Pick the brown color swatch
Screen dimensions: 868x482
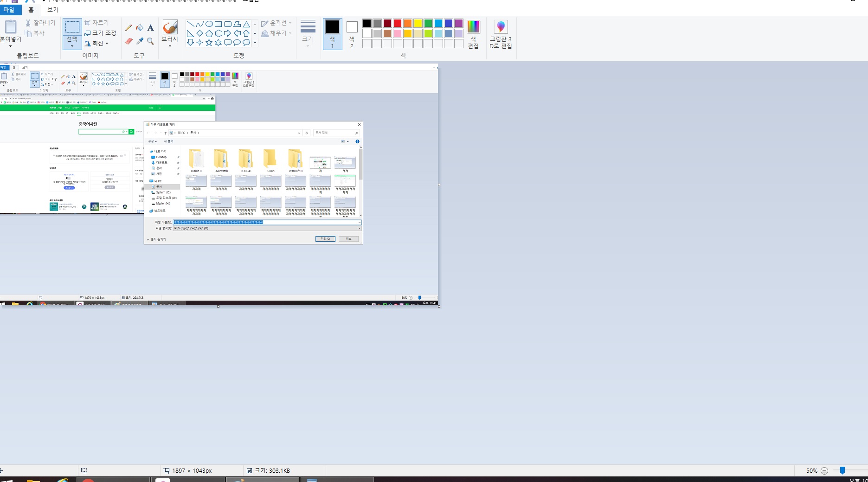[x=387, y=33]
